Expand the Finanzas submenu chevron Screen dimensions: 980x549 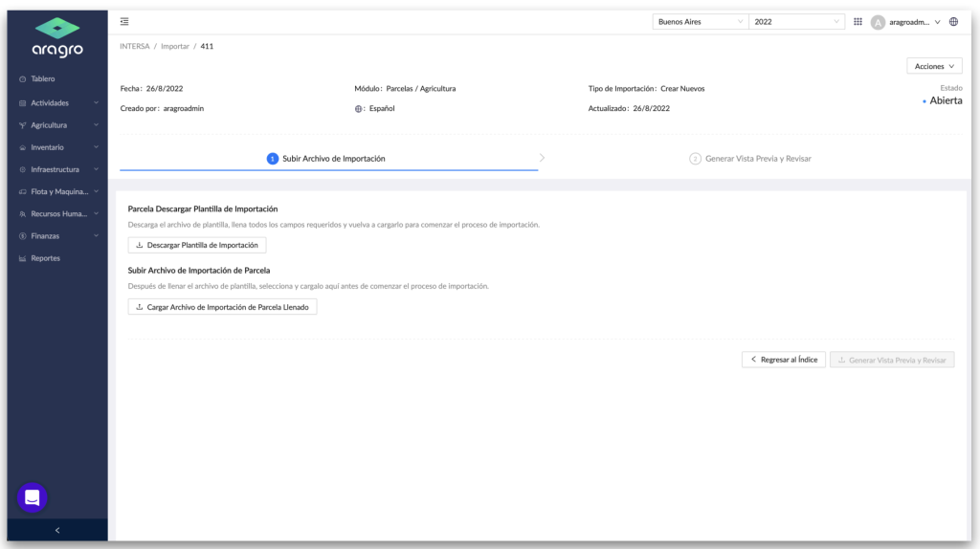[x=97, y=236]
